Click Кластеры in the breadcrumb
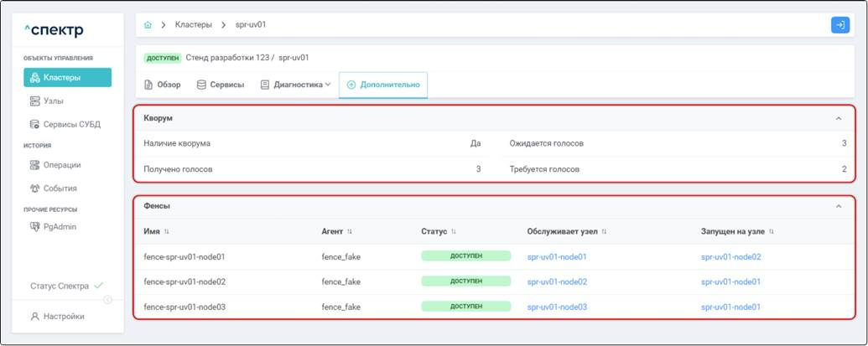 click(193, 25)
